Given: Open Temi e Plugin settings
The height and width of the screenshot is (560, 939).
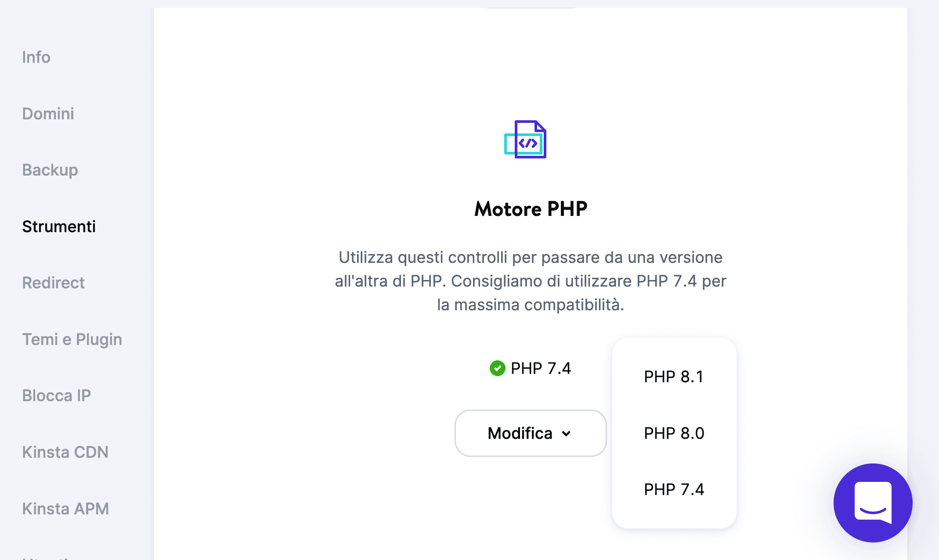Looking at the screenshot, I should (x=72, y=339).
